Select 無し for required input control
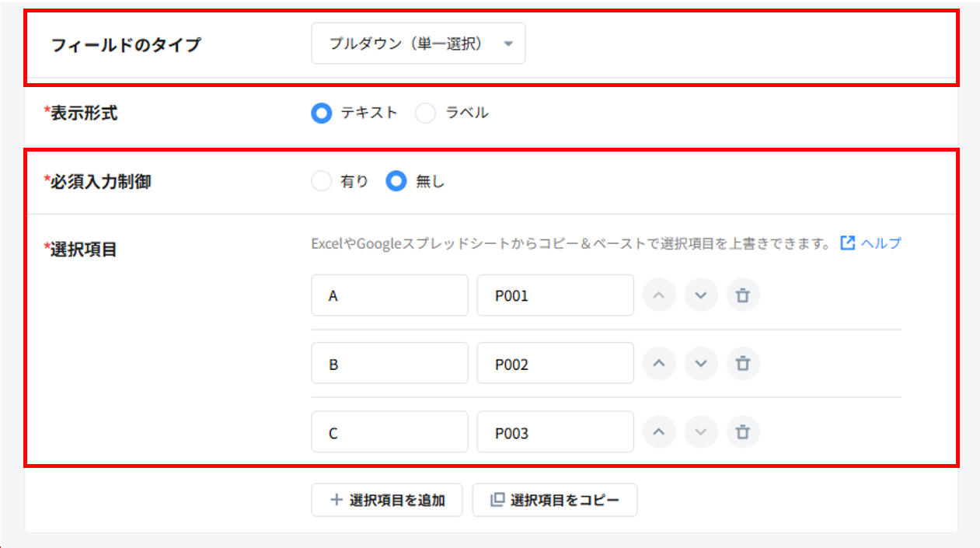This screenshot has width=980, height=548. point(396,182)
